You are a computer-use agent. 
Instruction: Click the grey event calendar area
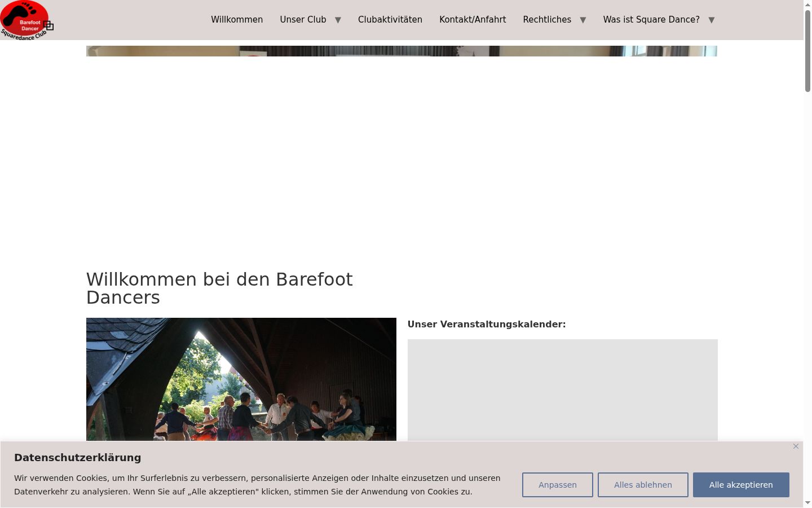[x=563, y=390]
